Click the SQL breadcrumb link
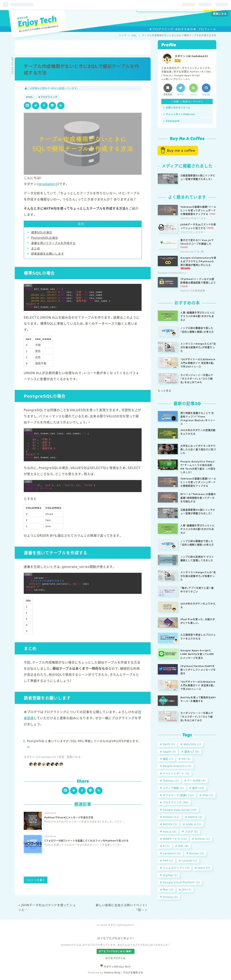 tap(134, 35)
